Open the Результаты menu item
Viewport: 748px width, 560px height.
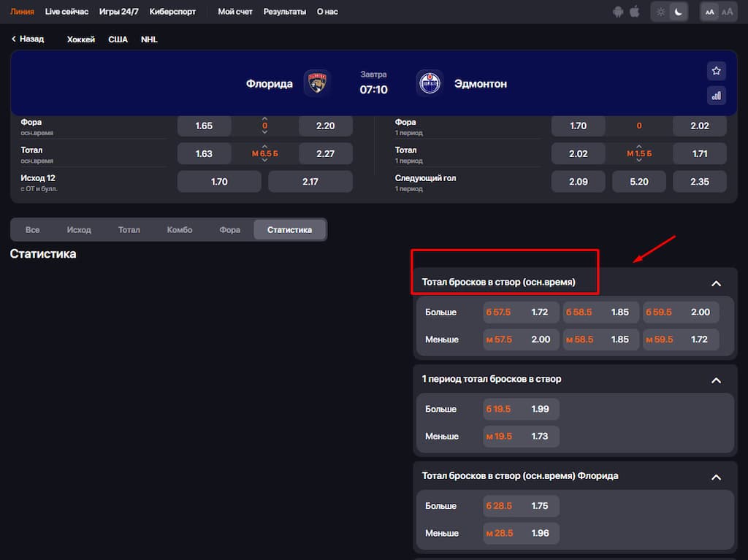[285, 12]
